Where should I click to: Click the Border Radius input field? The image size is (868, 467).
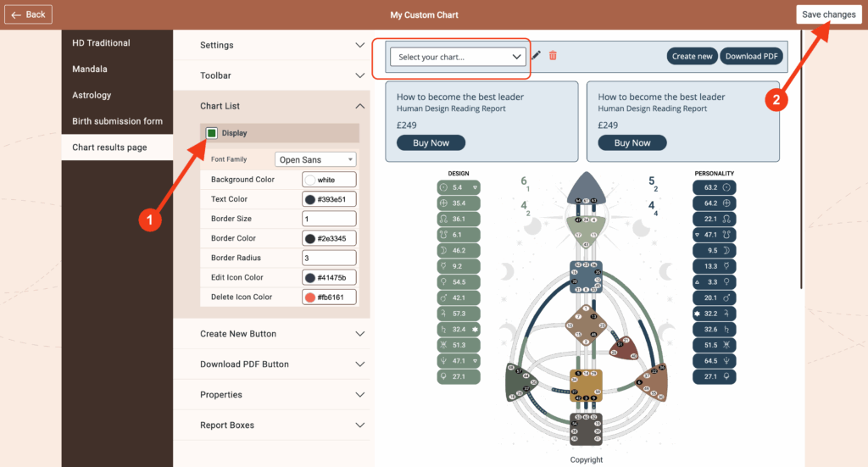tap(329, 258)
